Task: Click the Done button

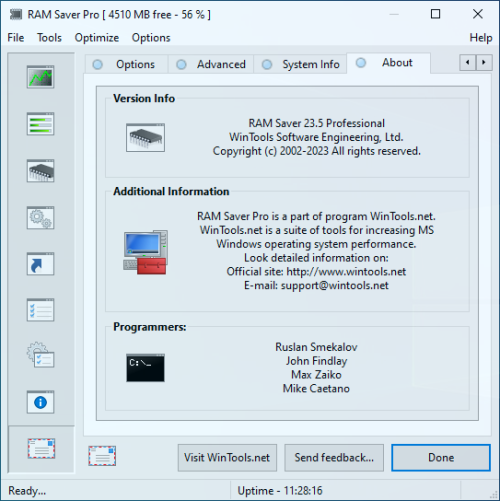Action: pos(441,458)
